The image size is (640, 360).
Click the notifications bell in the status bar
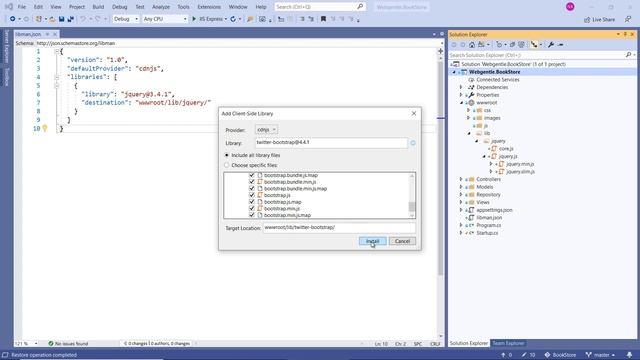(x=629, y=355)
